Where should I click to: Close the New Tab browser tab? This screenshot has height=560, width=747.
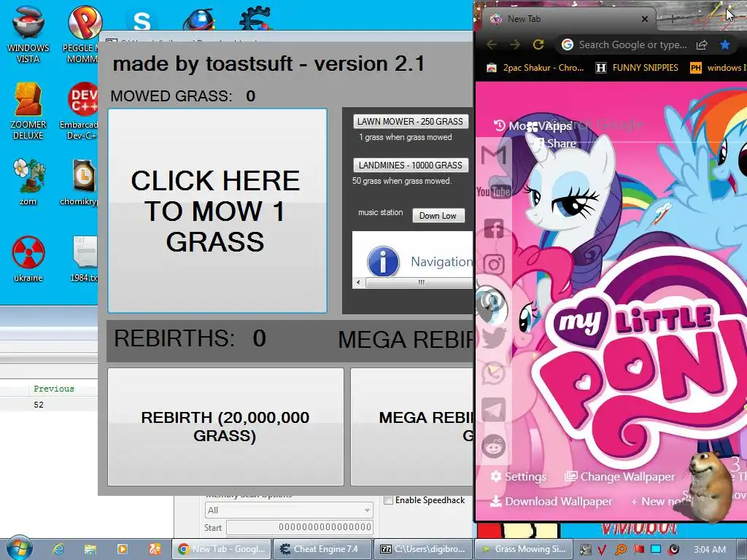point(645,19)
